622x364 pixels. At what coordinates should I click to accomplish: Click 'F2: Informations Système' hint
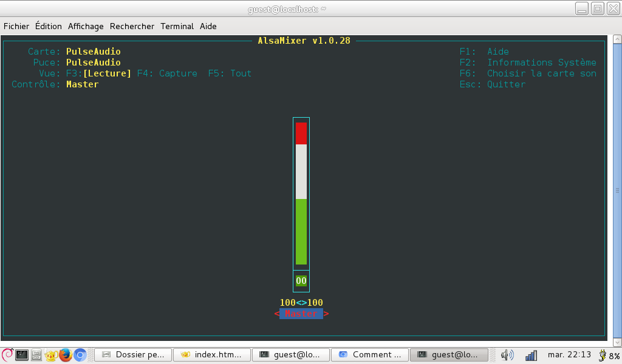pyautogui.click(x=528, y=62)
